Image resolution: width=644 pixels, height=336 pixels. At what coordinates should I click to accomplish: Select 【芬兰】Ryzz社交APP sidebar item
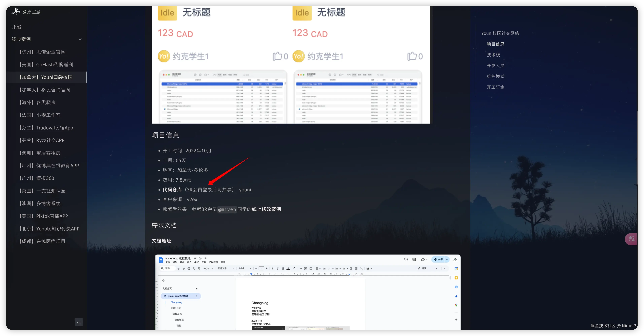[42, 140]
